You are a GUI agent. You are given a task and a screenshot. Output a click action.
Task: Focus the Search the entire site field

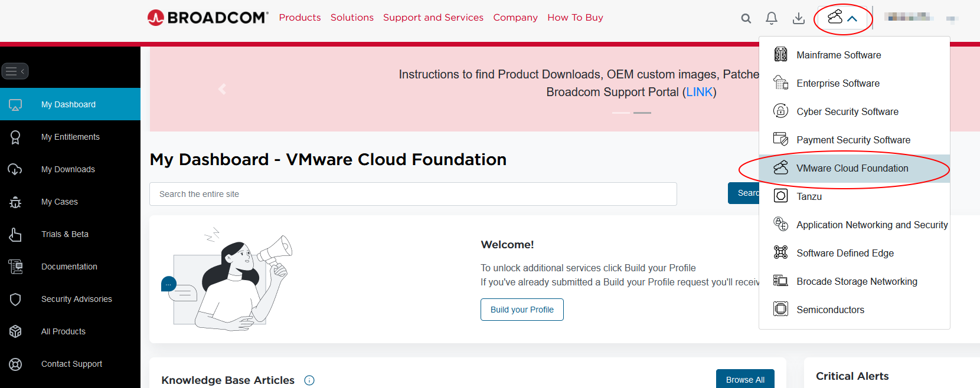click(413, 194)
